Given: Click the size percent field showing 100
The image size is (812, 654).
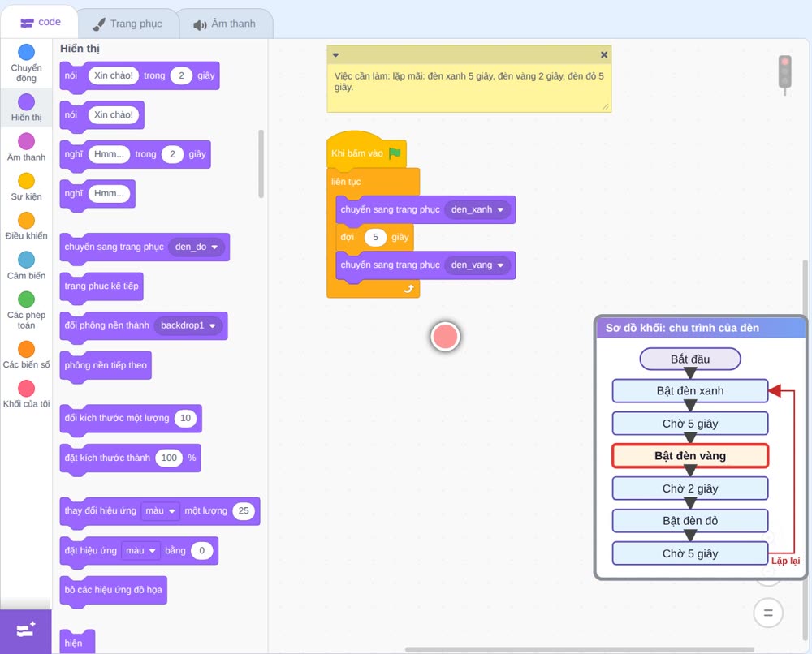Looking at the screenshot, I should pyautogui.click(x=169, y=458).
